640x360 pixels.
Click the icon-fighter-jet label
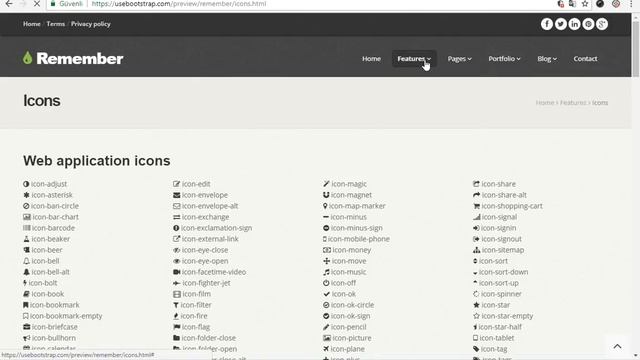pyautogui.click(x=206, y=283)
